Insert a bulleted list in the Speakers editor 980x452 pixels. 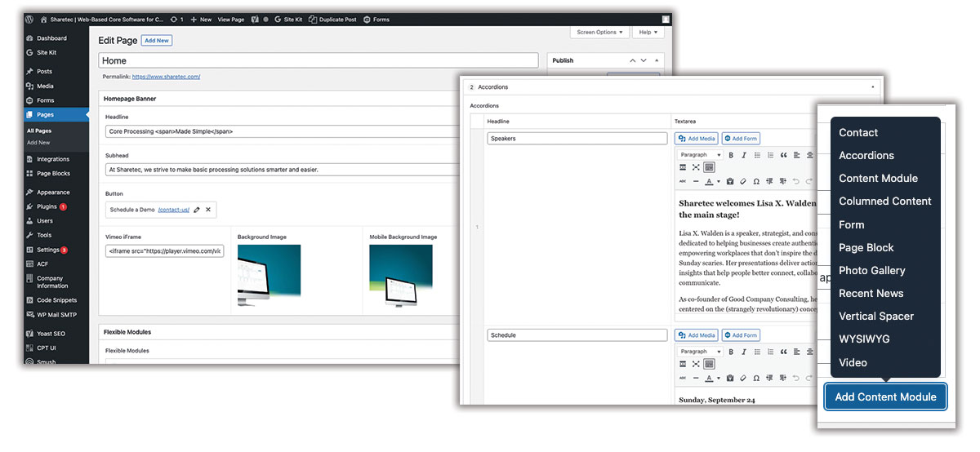pos(757,155)
